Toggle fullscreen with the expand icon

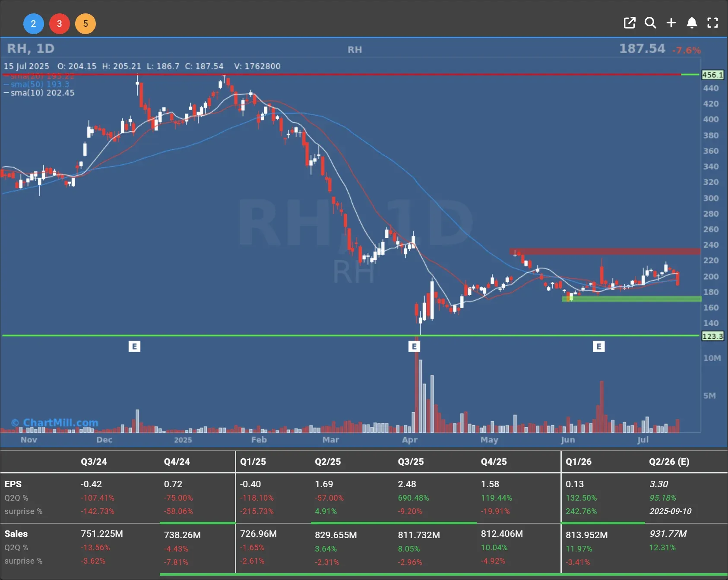[x=712, y=23]
